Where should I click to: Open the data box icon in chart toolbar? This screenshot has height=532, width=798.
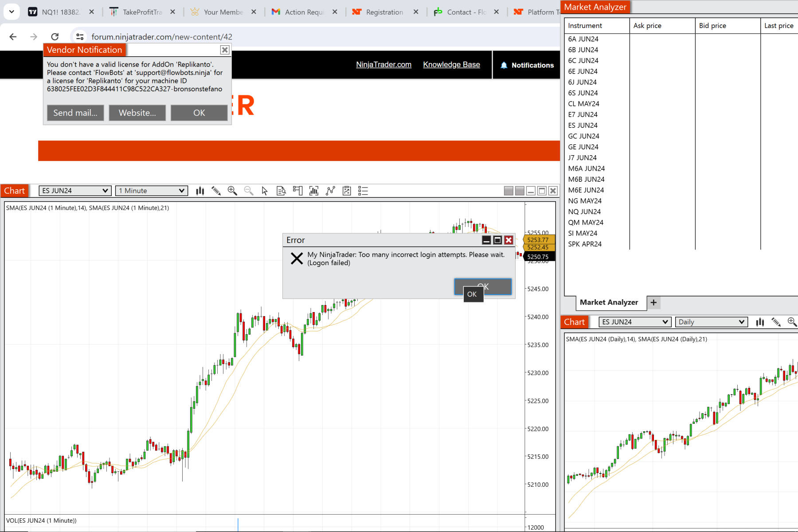281,191
